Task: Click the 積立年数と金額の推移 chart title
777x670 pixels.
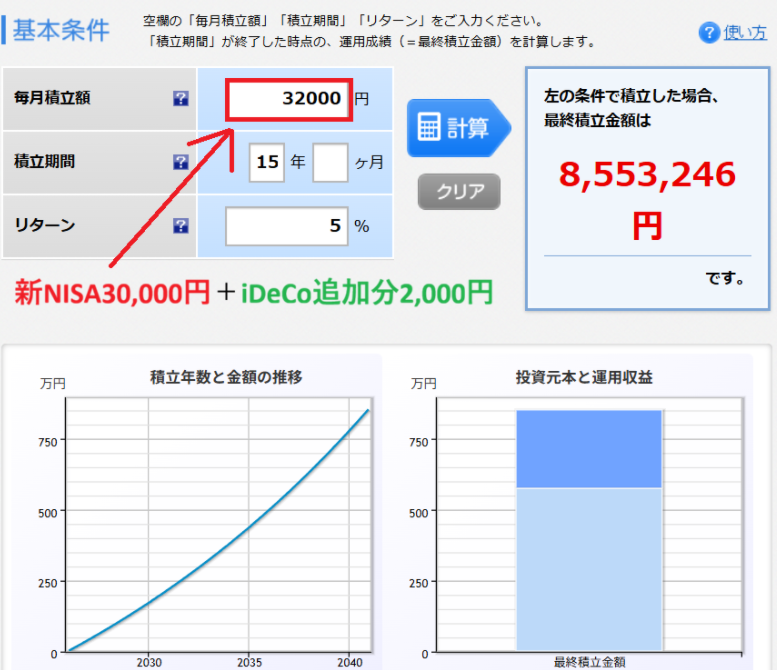Action: 226,377
